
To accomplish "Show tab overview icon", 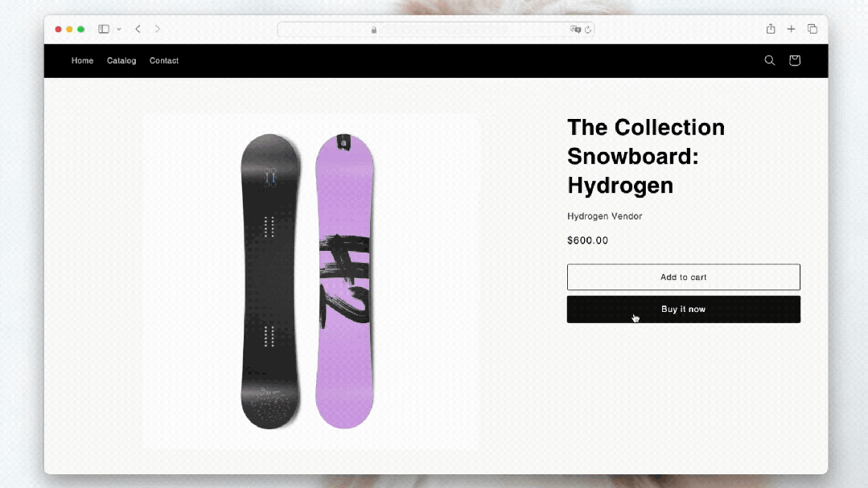I will point(812,29).
